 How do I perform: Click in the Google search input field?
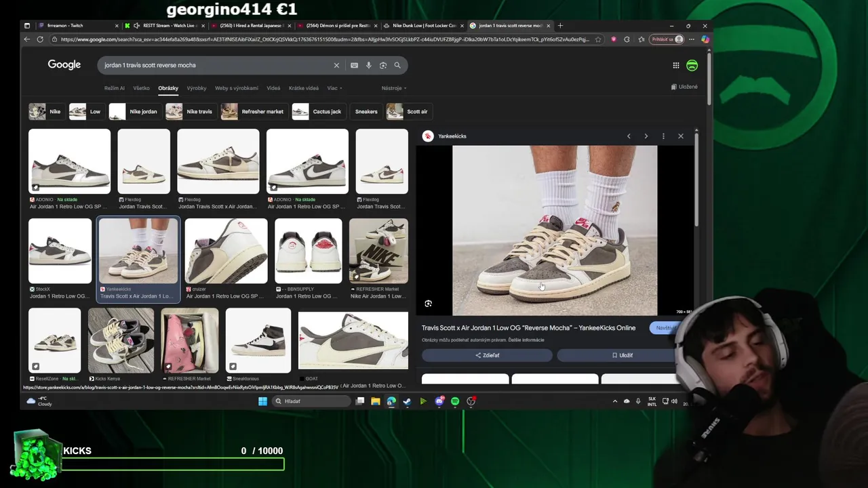(x=217, y=65)
